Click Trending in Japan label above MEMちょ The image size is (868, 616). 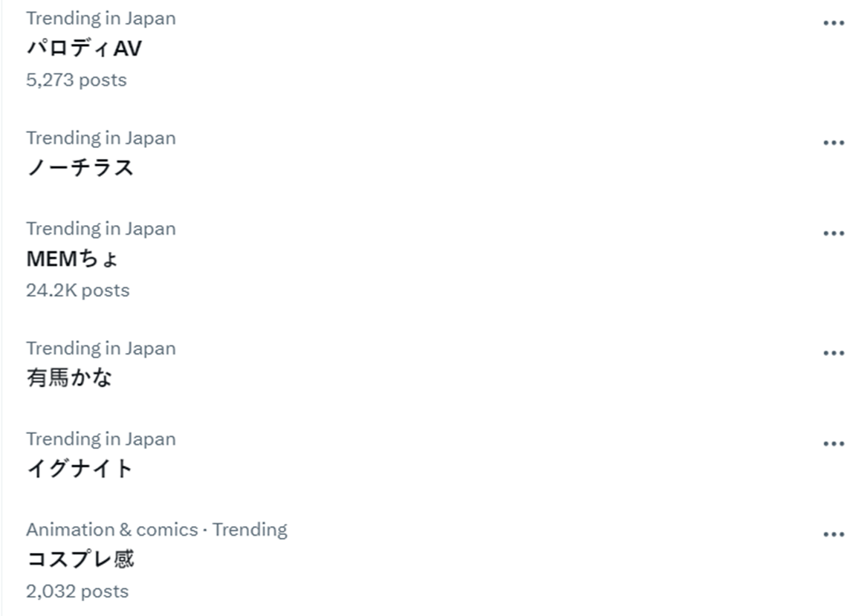click(x=101, y=229)
